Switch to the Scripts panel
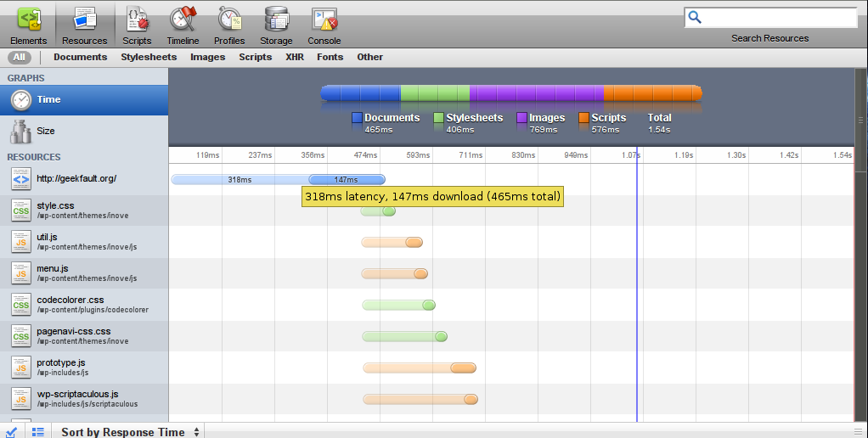The image size is (868, 438). coord(136,25)
